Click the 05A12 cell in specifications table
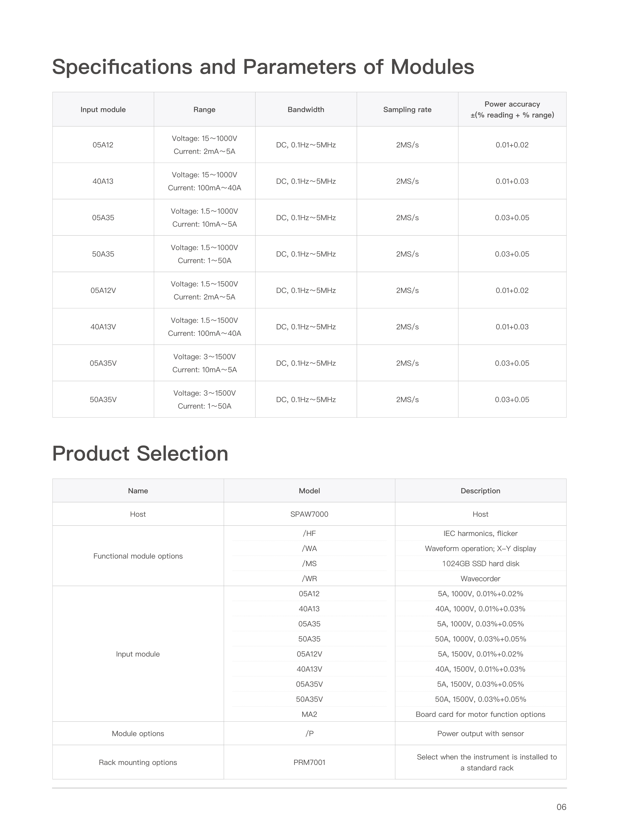Screen dimensions: 619x840 point(103,145)
